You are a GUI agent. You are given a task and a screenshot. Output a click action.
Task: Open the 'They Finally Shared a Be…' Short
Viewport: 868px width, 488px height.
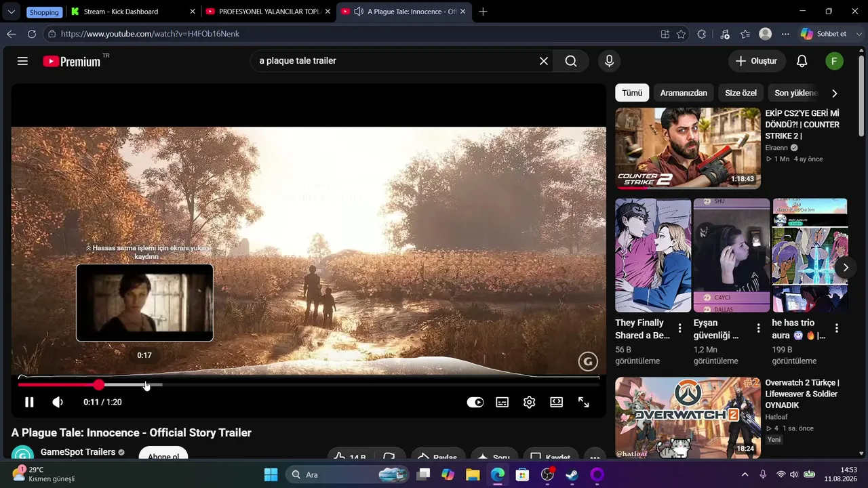pos(653,256)
